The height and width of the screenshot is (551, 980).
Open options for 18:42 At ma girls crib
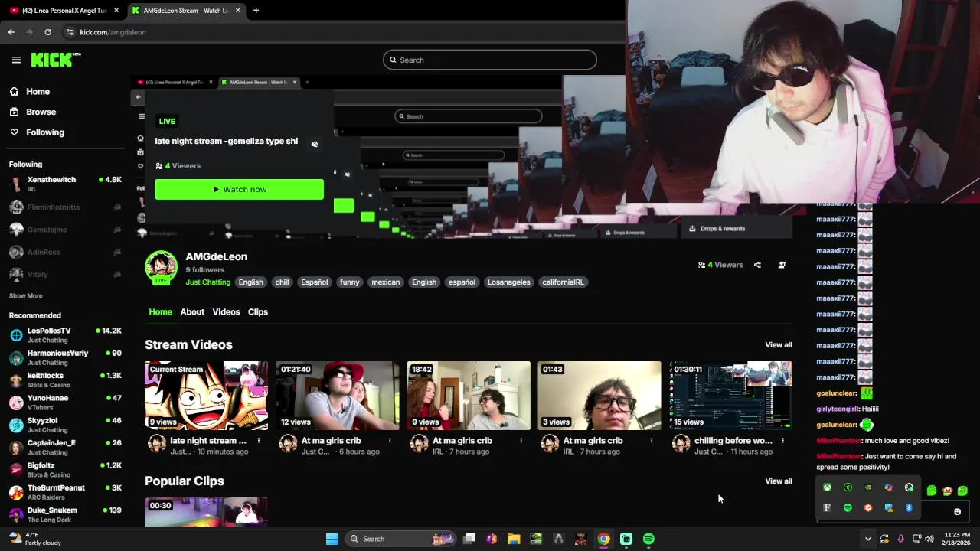point(521,441)
